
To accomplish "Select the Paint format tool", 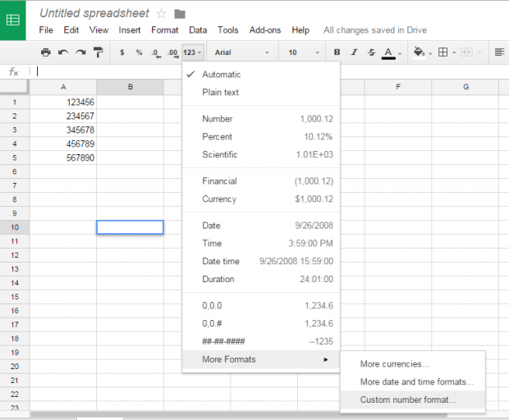I will 98,52.
